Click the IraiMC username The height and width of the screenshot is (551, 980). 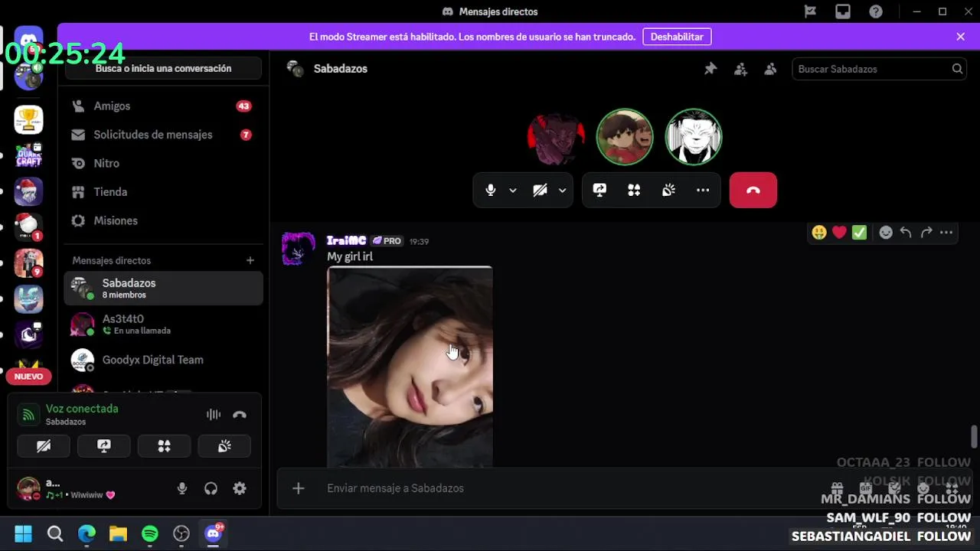click(x=346, y=241)
